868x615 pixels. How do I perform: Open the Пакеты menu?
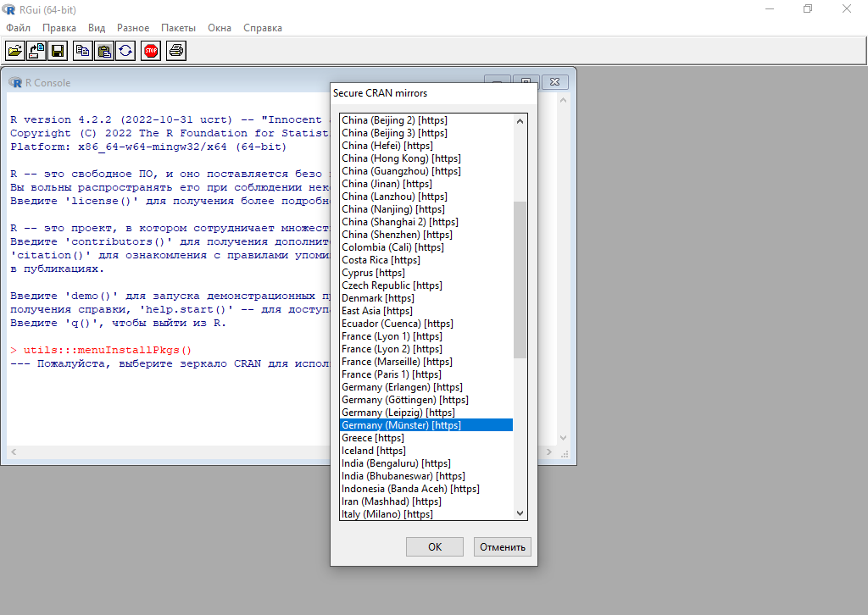point(178,28)
